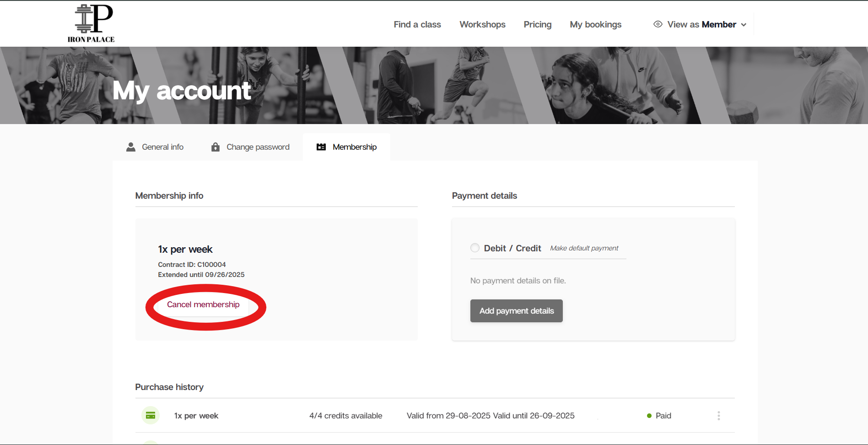Click the Purchase history heading
The image size is (868, 445).
[169, 387]
